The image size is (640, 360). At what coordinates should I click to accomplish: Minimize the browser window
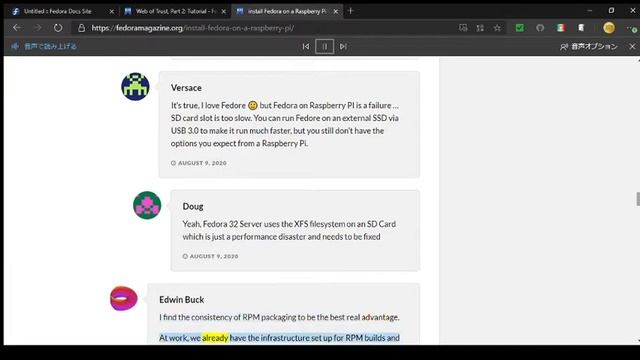pyautogui.click(x=589, y=11)
